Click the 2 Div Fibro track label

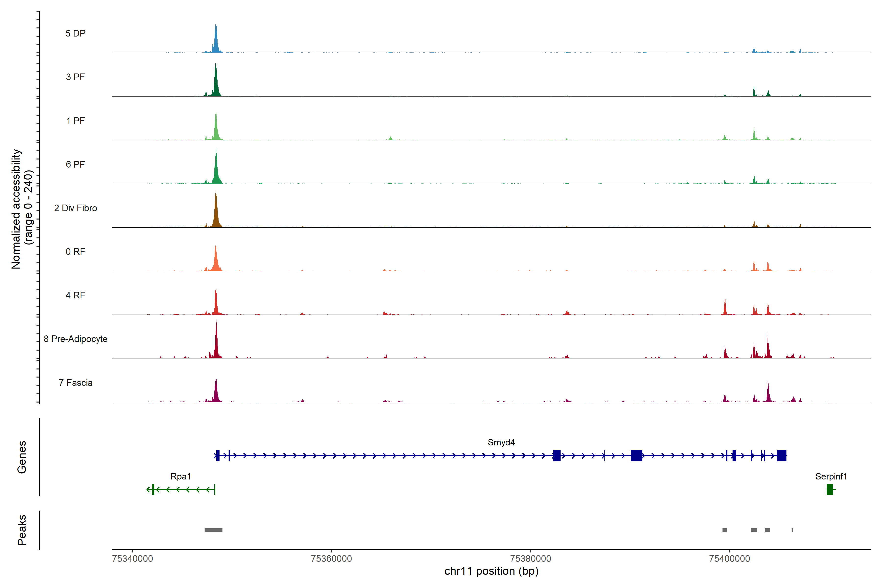pos(75,208)
